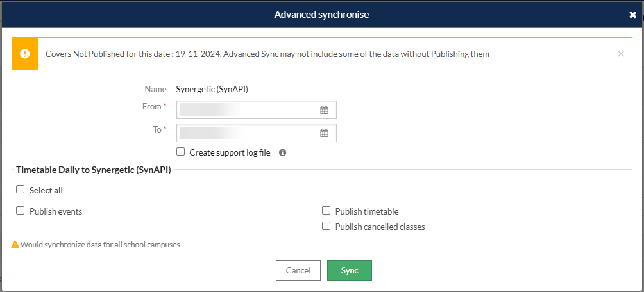Click the Covers Not Published warning message text
The width and height of the screenshot is (644, 292).
click(267, 54)
